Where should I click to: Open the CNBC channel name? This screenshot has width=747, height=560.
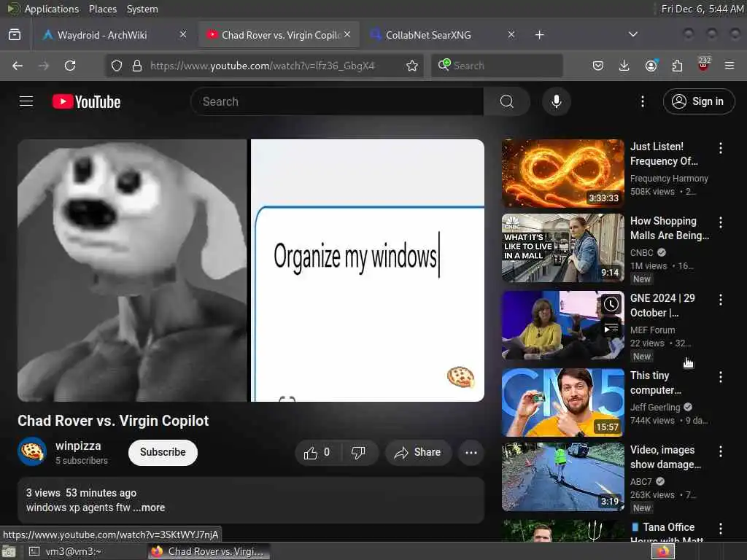pos(642,253)
